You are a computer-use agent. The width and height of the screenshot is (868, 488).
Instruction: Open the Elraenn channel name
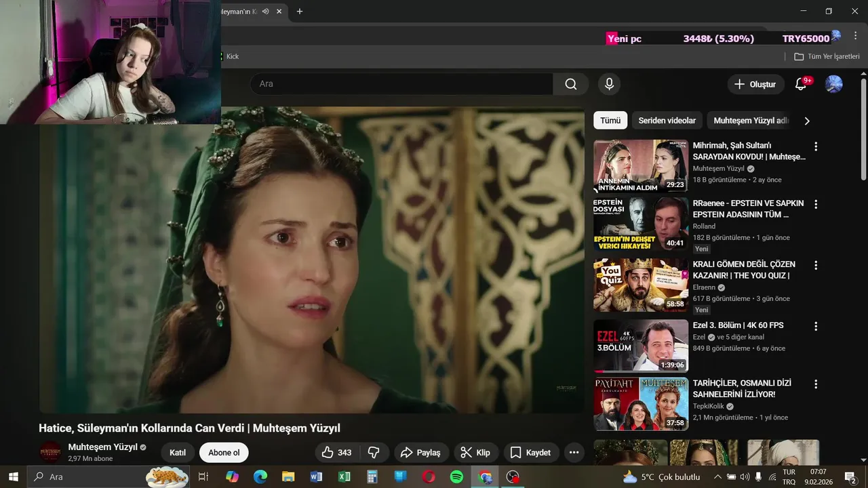point(704,287)
